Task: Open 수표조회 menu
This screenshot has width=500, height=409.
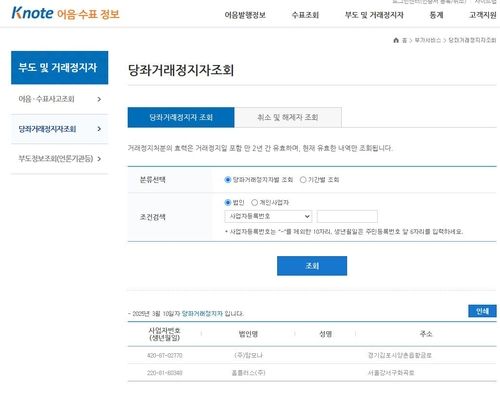Action: (305, 15)
